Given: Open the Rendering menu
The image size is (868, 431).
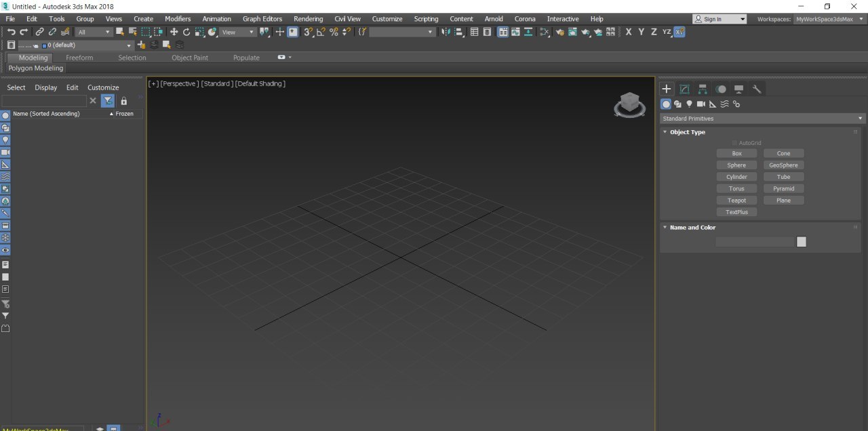Looking at the screenshot, I should click(x=308, y=19).
